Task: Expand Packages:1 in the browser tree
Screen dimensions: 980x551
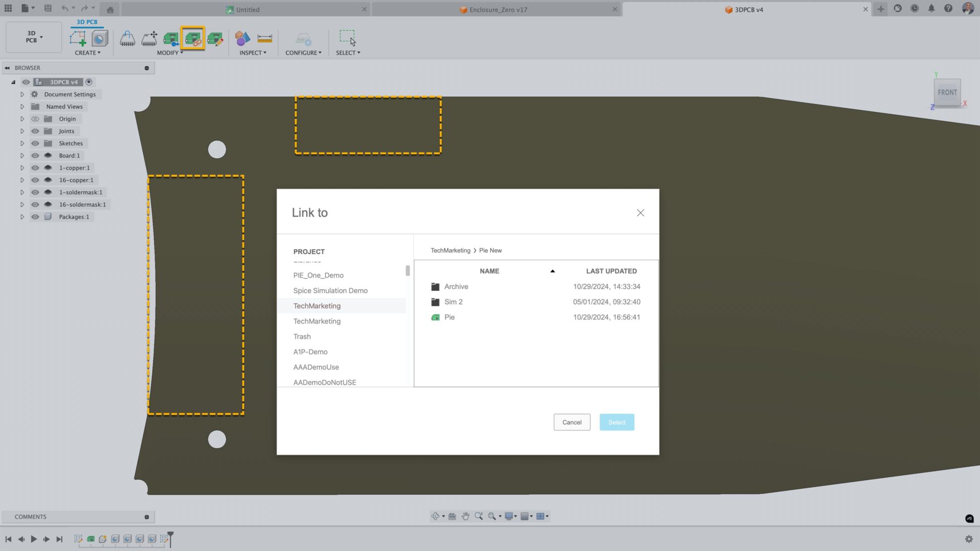Action: [x=22, y=216]
